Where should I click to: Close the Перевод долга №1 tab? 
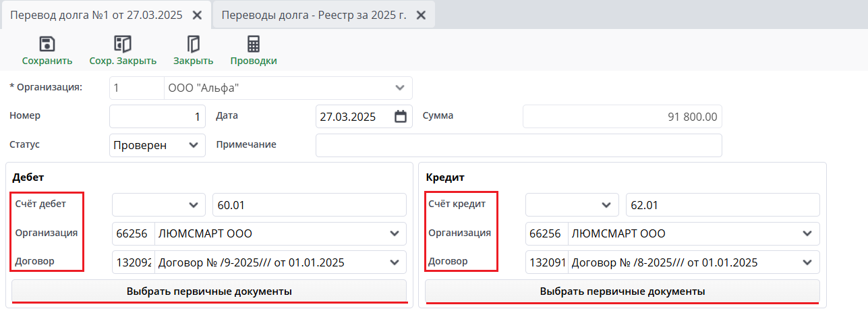pyautogui.click(x=197, y=15)
